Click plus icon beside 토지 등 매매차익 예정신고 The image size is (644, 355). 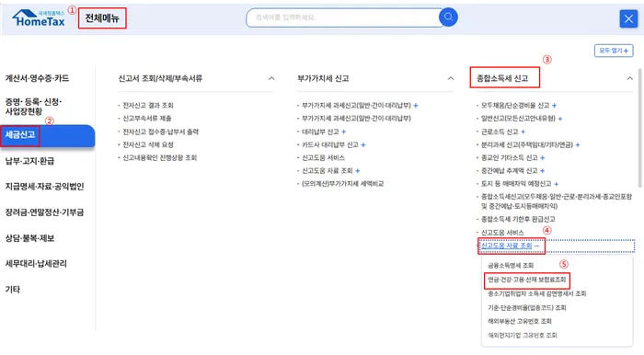[556, 184]
